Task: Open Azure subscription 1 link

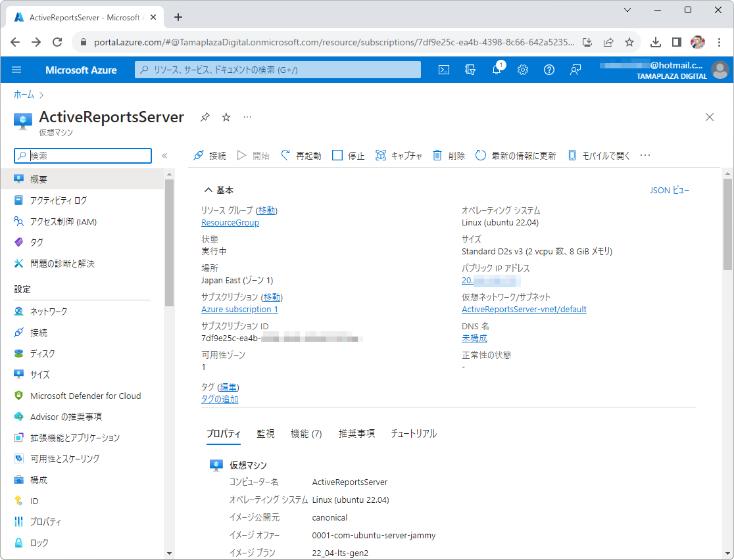Action: point(239,309)
